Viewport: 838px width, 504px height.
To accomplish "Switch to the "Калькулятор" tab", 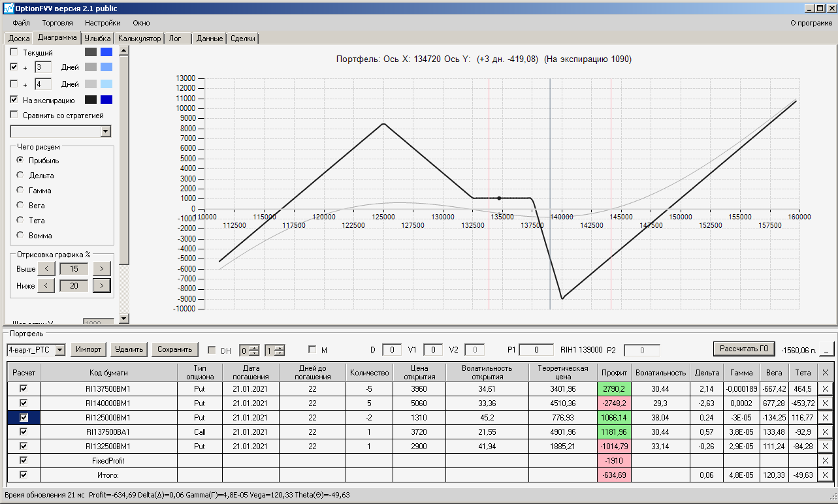I will (139, 39).
